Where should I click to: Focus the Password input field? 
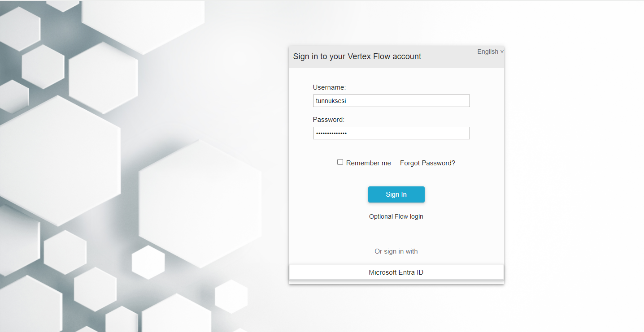coord(391,133)
